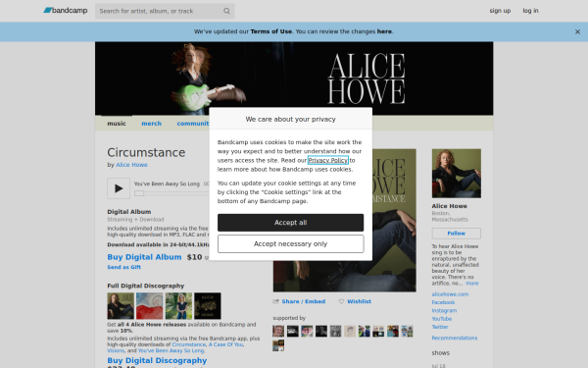Click Send as Gift
Screen dimensions: 588x368
click(124, 267)
